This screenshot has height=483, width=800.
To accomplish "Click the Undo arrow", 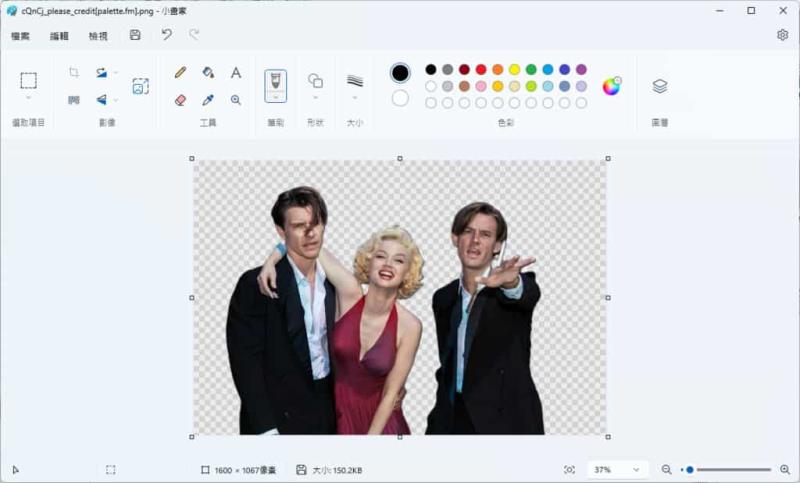I will tap(167, 34).
